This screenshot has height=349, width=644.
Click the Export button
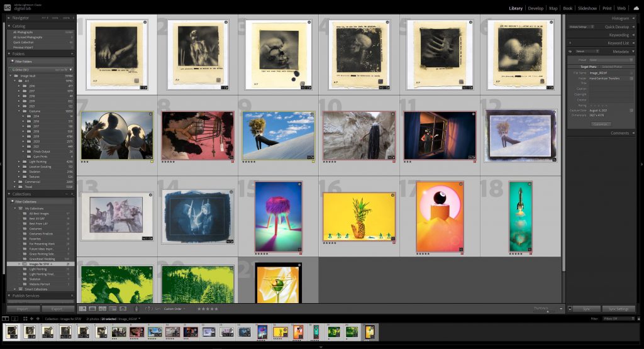[57, 309]
